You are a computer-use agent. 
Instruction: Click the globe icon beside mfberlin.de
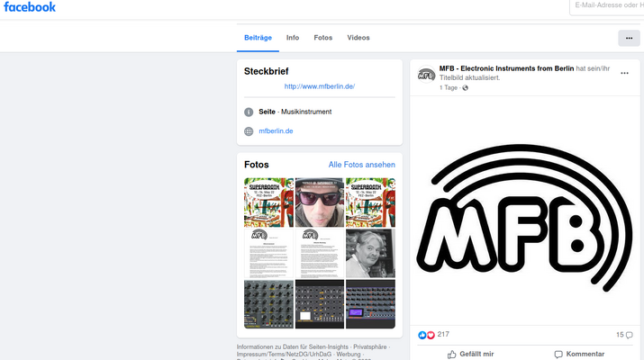tap(249, 131)
